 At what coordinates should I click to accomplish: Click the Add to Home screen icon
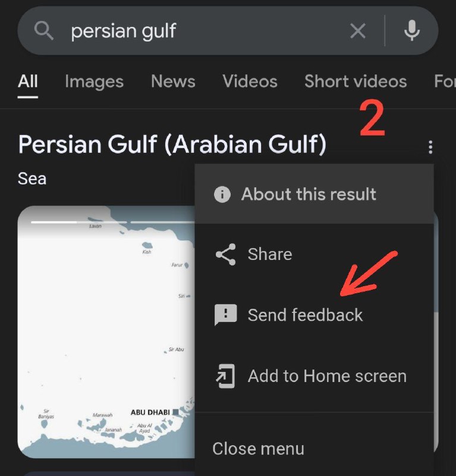[x=225, y=376]
